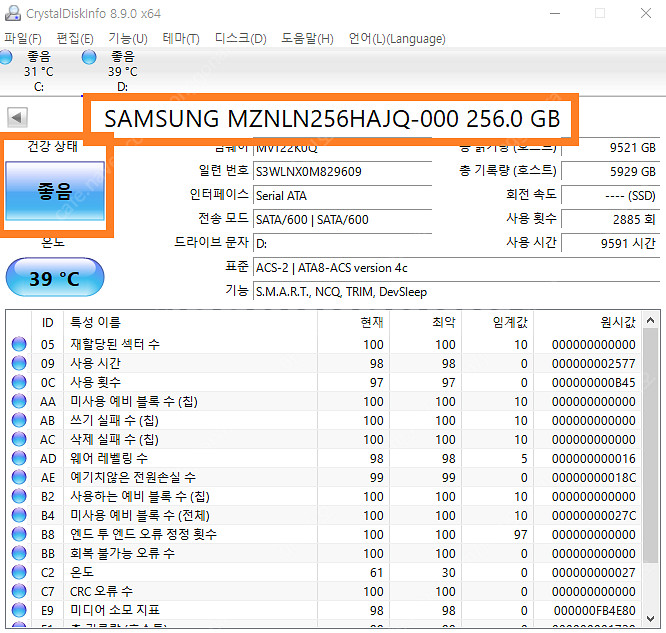Click the 39 °C temperature button
This screenshot has width=666, height=633.
click(55, 277)
